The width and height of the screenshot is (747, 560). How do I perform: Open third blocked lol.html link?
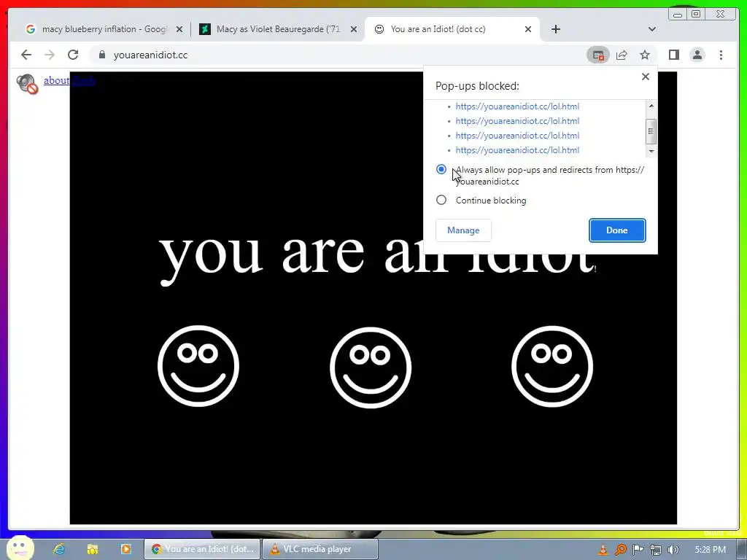click(x=517, y=136)
